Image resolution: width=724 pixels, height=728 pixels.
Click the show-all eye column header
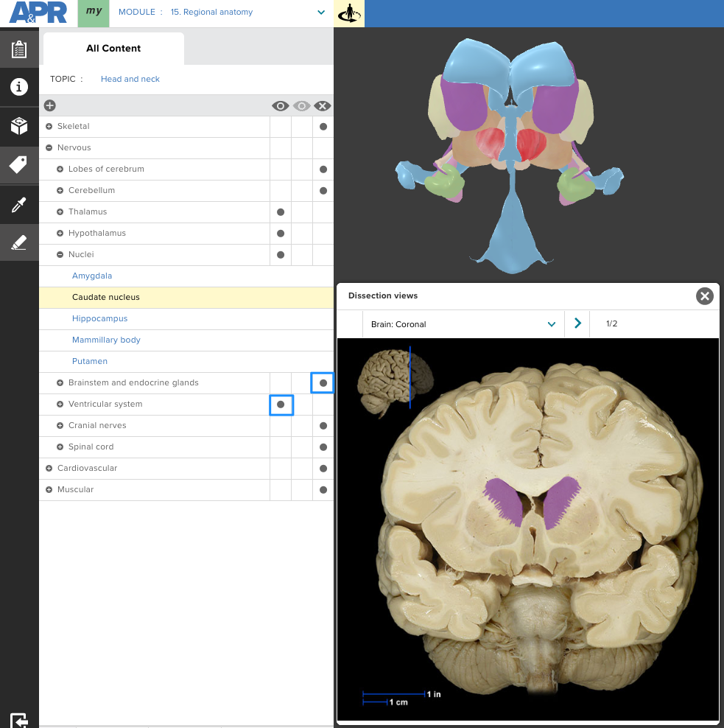[281, 106]
